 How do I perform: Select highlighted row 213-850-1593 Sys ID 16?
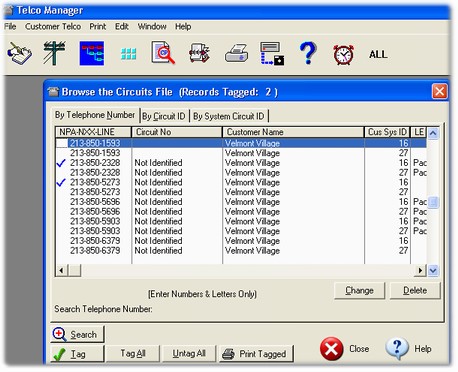pos(241,143)
